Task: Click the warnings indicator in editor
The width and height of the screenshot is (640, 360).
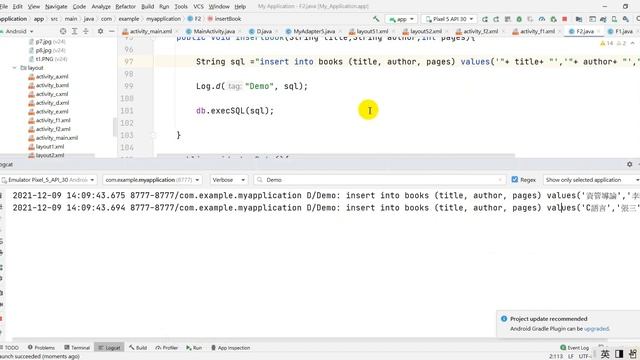Action: (x=612, y=43)
